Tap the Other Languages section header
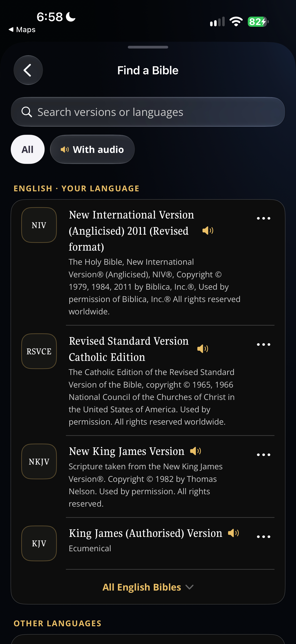This screenshot has height=644, width=296. (57, 623)
